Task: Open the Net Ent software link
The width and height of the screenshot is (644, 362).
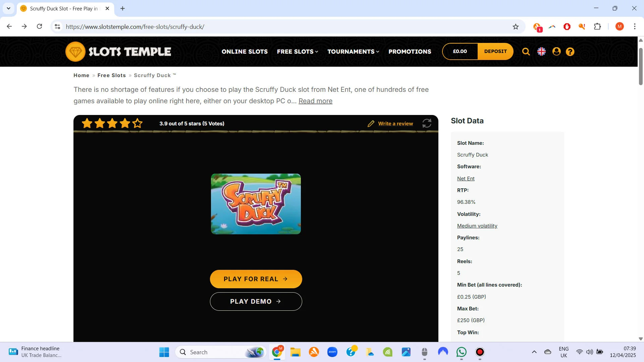Action: click(x=466, y=179)
